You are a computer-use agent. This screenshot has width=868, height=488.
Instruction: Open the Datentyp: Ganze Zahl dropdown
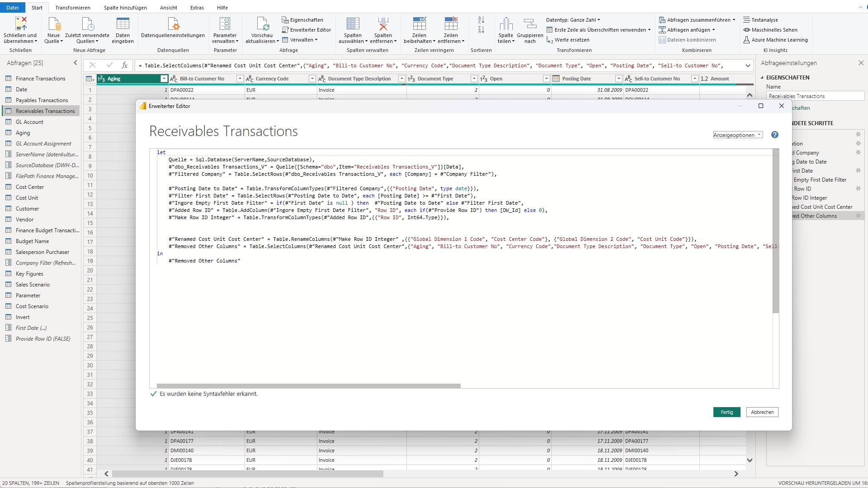click(572, 19)
